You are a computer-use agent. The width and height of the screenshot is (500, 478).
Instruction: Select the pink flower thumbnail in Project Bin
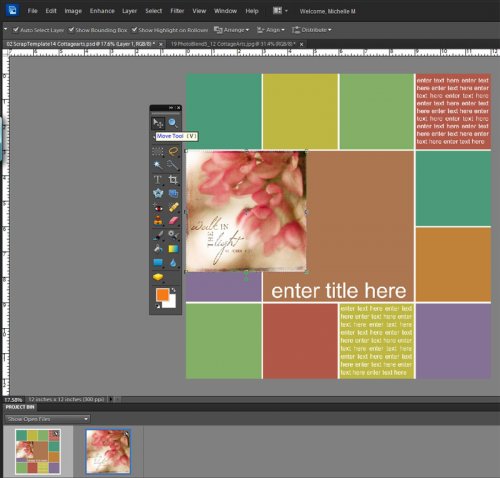click(108, 451)
